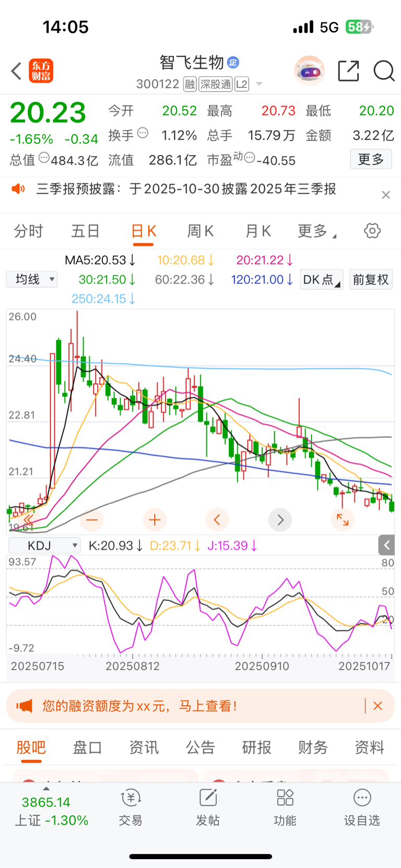Tap the share export icon
This screenshot has width=401, height=868.
(348, 71)
